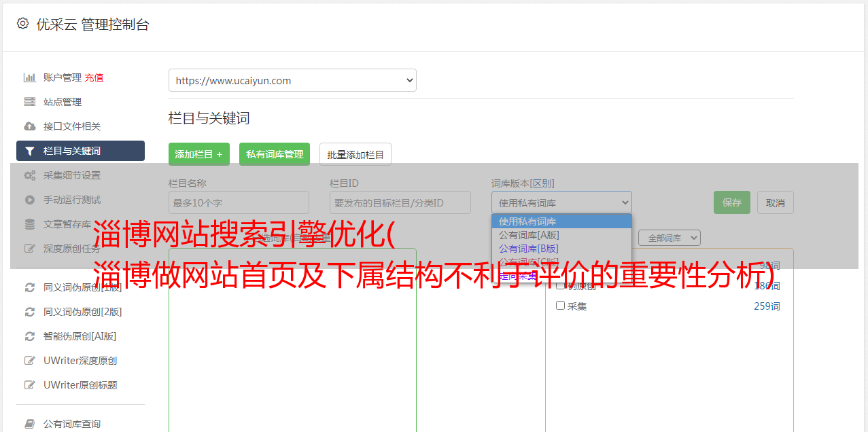Open 公有词库查询 page
Screen dimensions: 868x432
72,424
